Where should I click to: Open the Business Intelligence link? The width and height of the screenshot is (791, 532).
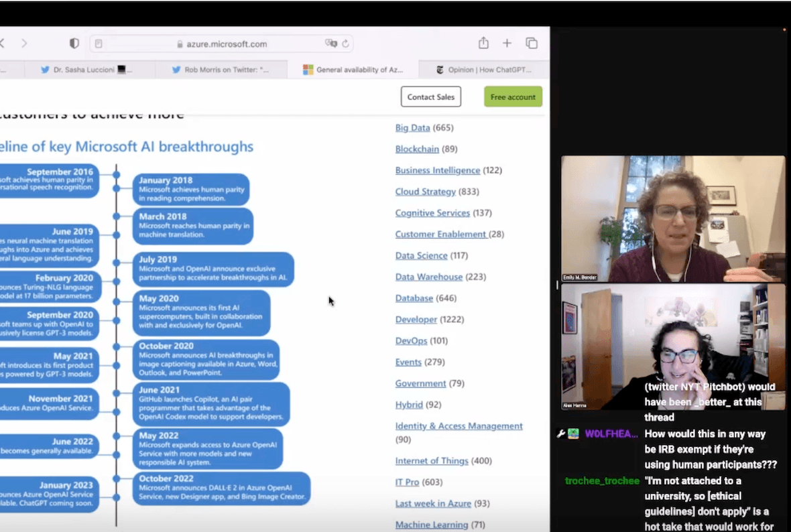click(x=438, y=170)
